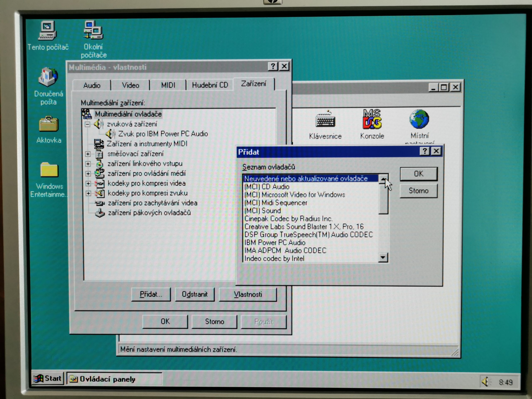This screenshot has height=399, width=532.
Task: Expand the zařízení linkového vstupu node
Action: (x=88, y=164)
